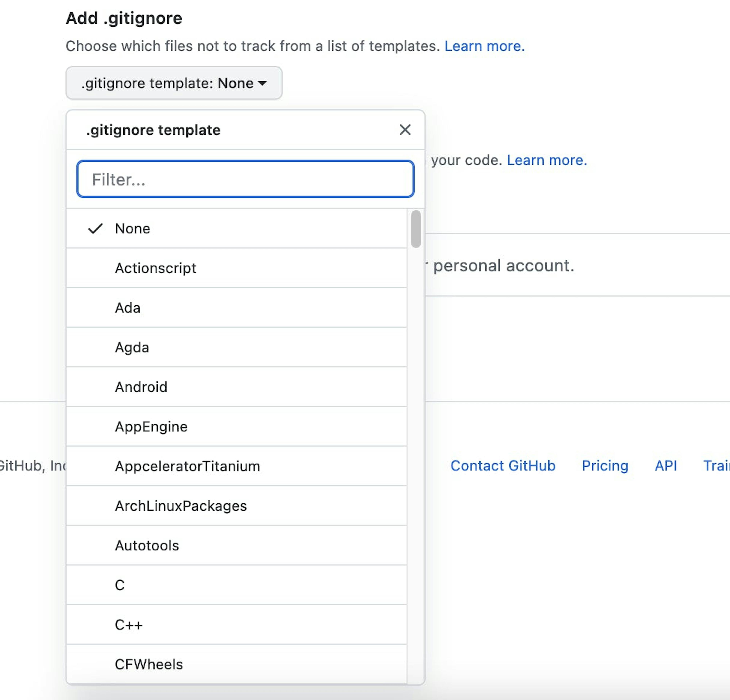Screen dimensions: 730x700
Task: Choose the Android gitignore template
Action: [x=141, y=387]
